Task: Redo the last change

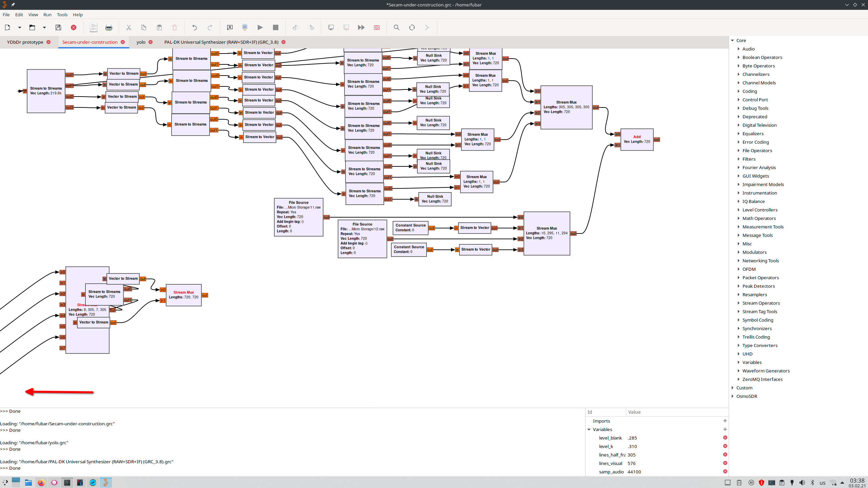Action: [x=210, y=27]
